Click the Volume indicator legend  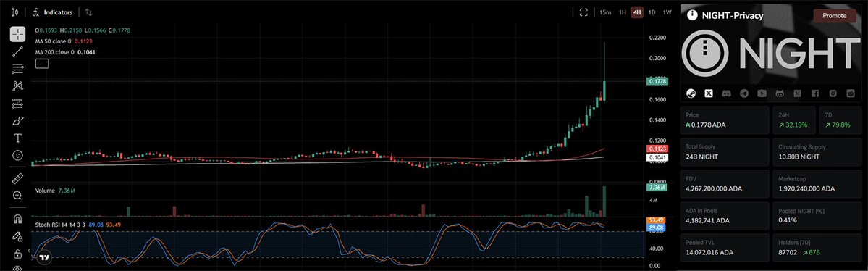[55, 191]
